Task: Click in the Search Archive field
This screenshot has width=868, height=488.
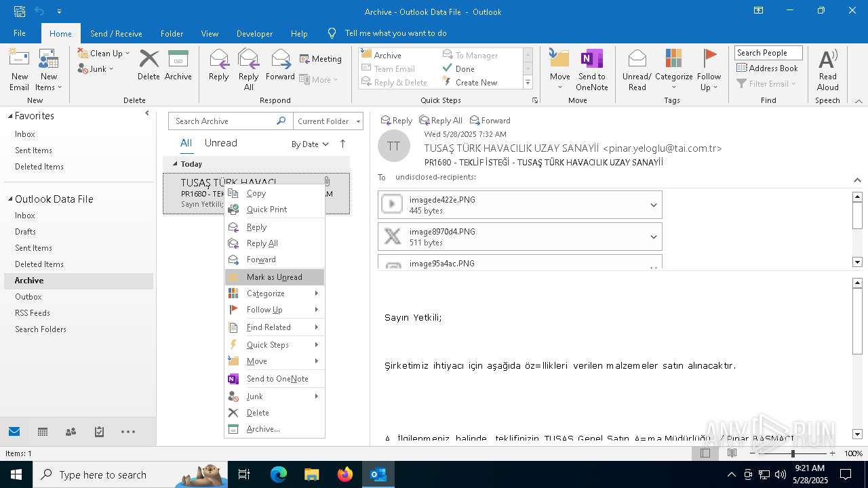Action: [x=222, y=121]
